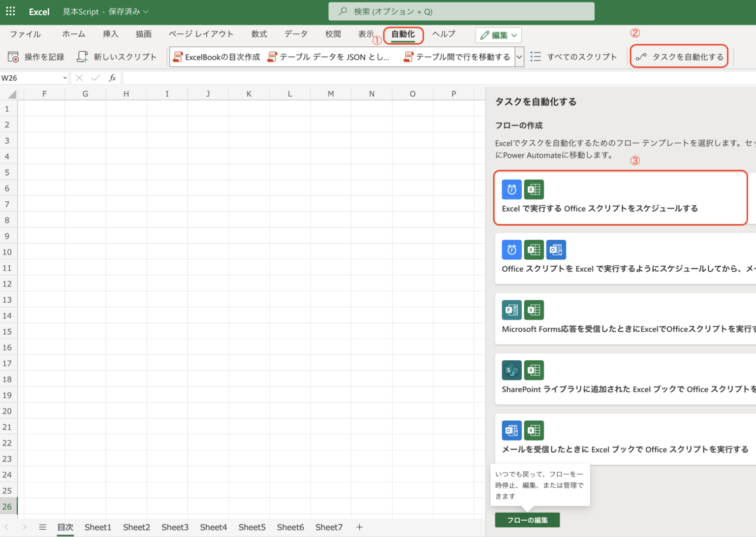Click the clock icon on the schedule template

(511, 190)
